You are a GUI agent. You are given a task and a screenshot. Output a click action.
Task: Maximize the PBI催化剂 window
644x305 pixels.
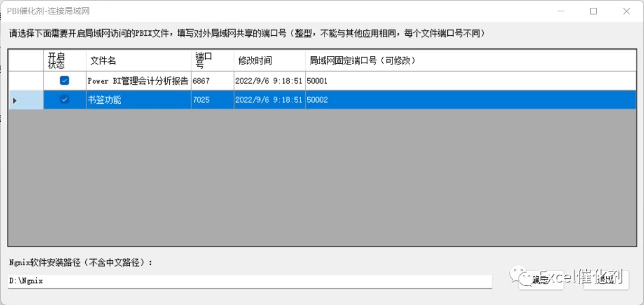593,11
